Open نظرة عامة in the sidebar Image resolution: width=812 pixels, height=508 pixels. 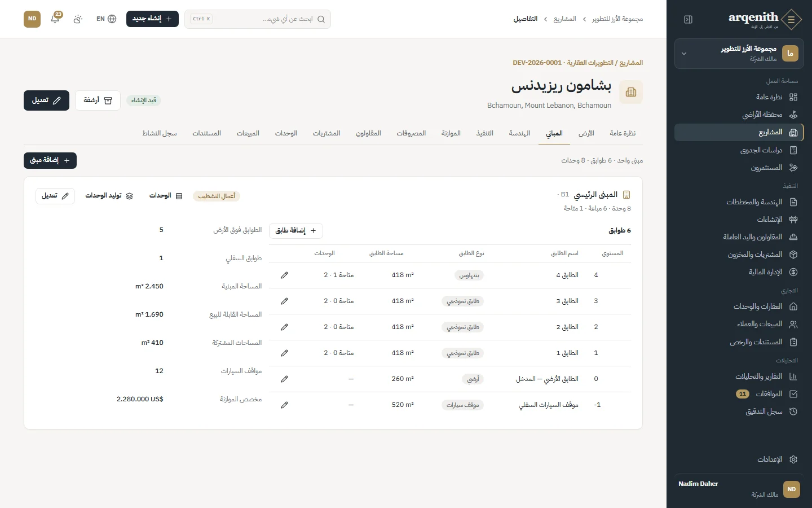739,97
